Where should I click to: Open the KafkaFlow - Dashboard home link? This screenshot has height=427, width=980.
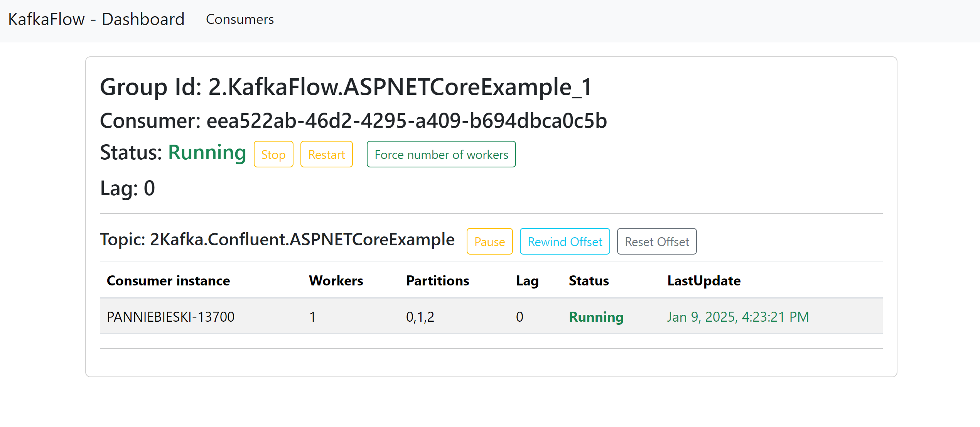point(96,19)
